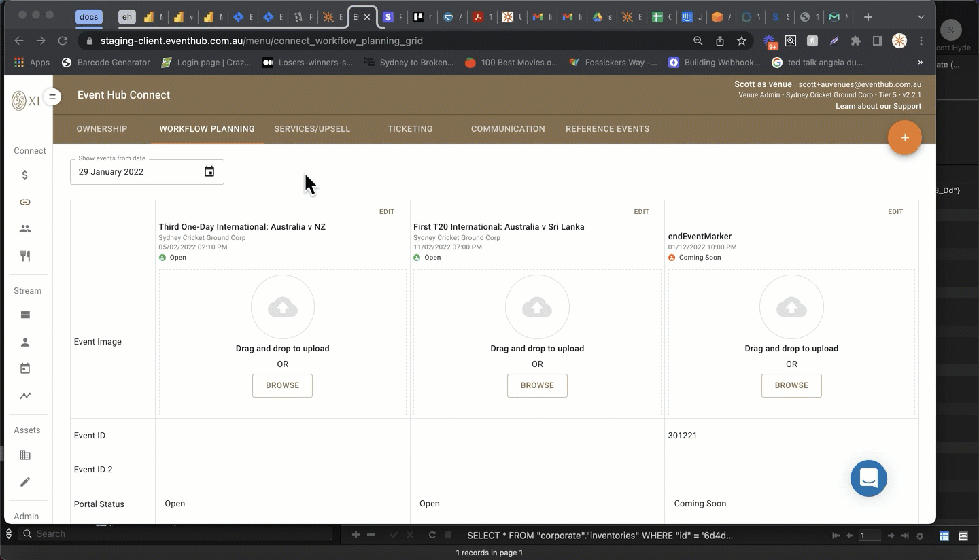The image size is (979, 560).
Task: Click the page number field in background window
Action: 870,536
